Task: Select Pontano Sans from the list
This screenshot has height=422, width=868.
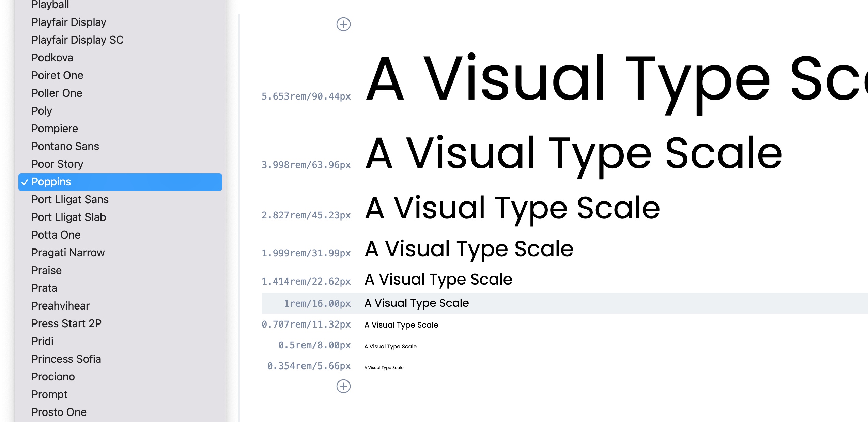Action: 65,146
